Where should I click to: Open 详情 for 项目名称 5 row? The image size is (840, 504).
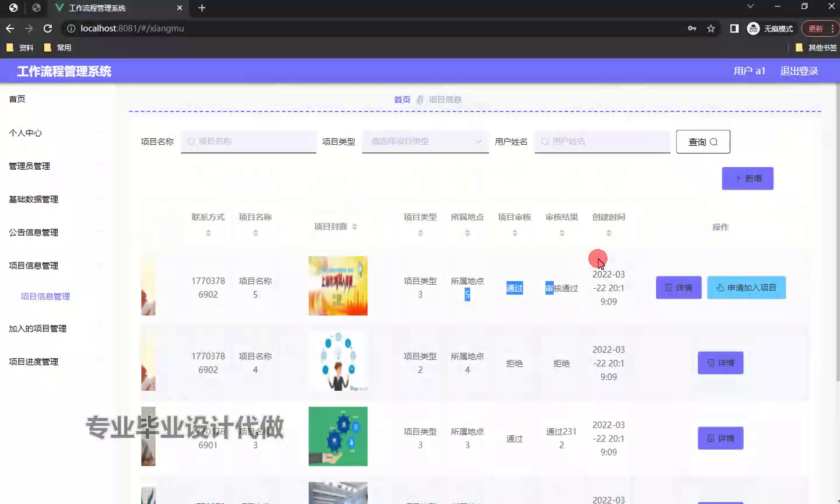tap(679, 288)
